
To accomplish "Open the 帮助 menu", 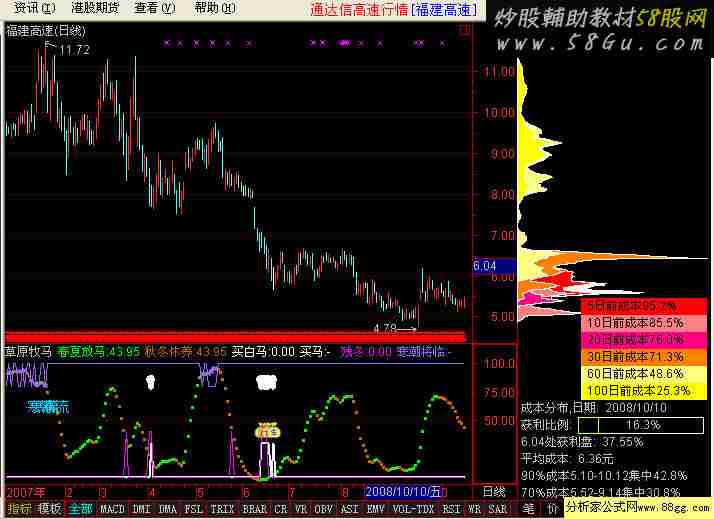I will 213,8.
